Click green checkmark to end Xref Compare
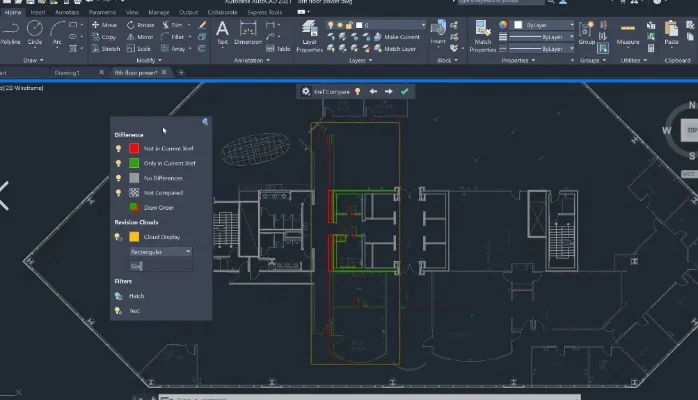698x400 pixels. (404, 91)
